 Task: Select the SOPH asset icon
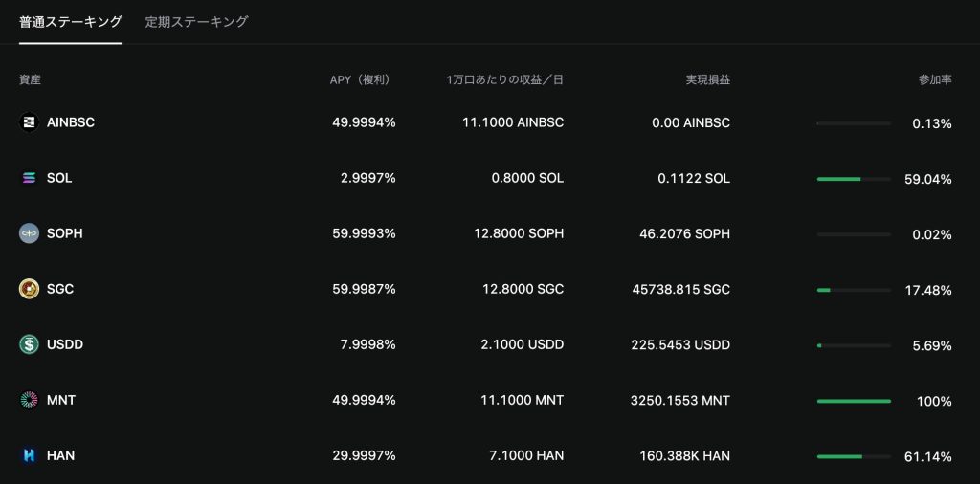30,233
